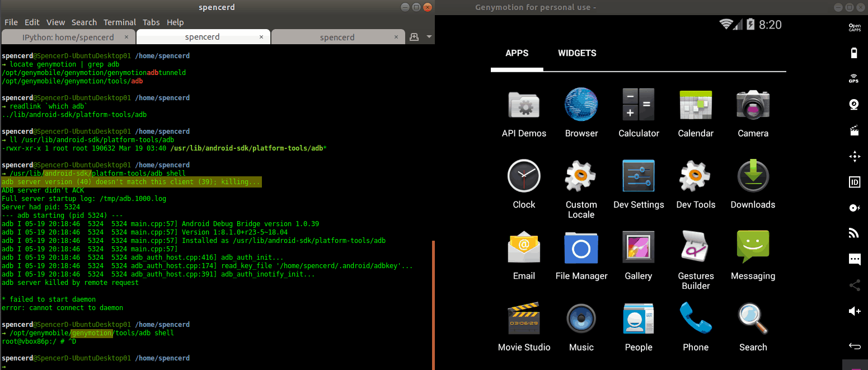Open the Genymotion screen capture clapperboard tool
The image size is (868, 370).
pos(855,131)
